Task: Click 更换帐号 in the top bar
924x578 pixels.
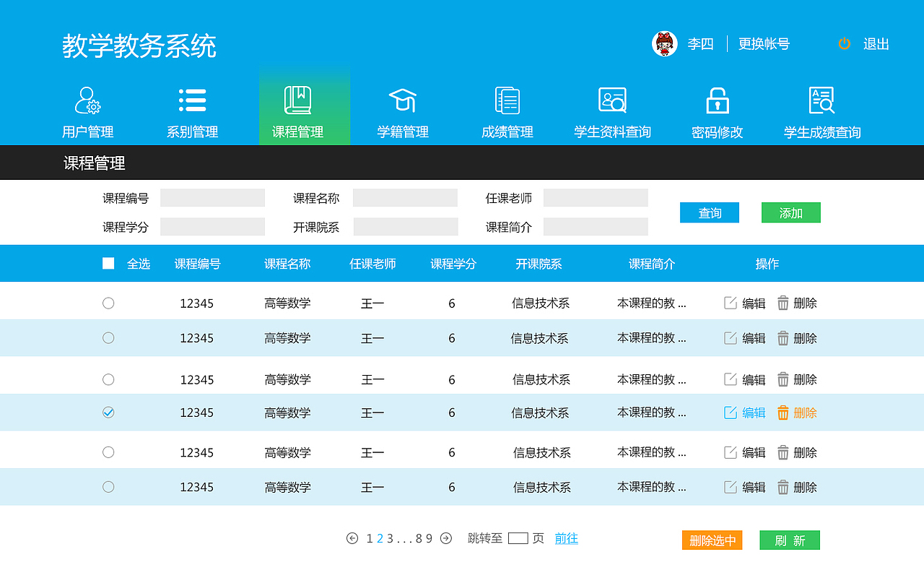Action: pos(764,44)
